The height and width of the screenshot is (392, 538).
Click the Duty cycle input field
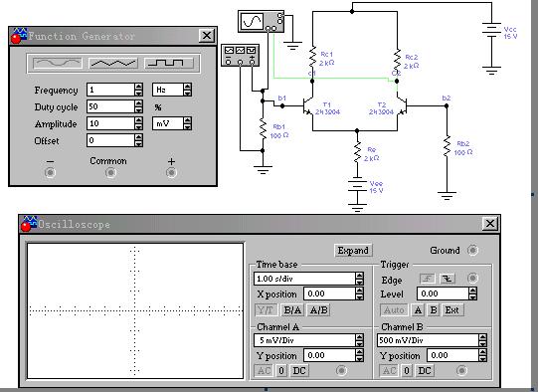[x=110, y=106]
